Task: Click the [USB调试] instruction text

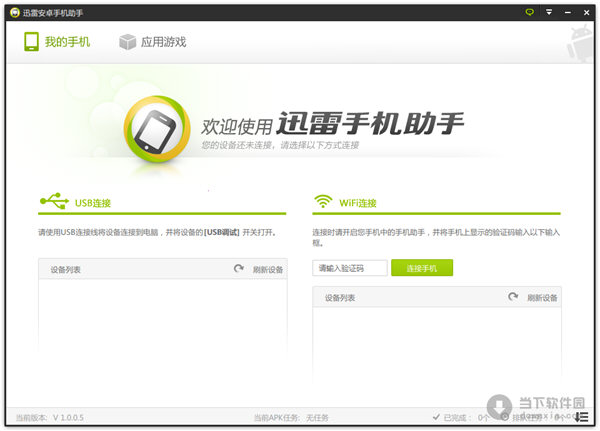Action: click(x=222, y=232)
